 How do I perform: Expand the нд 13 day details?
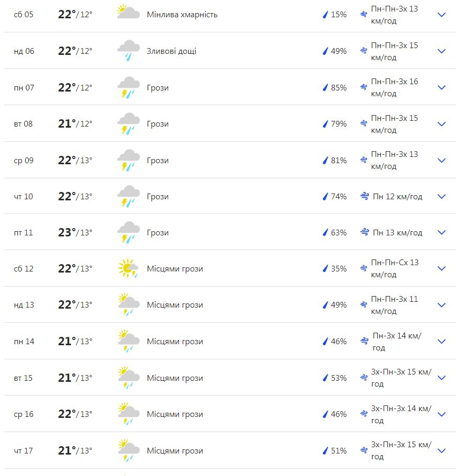click(442, 305)
